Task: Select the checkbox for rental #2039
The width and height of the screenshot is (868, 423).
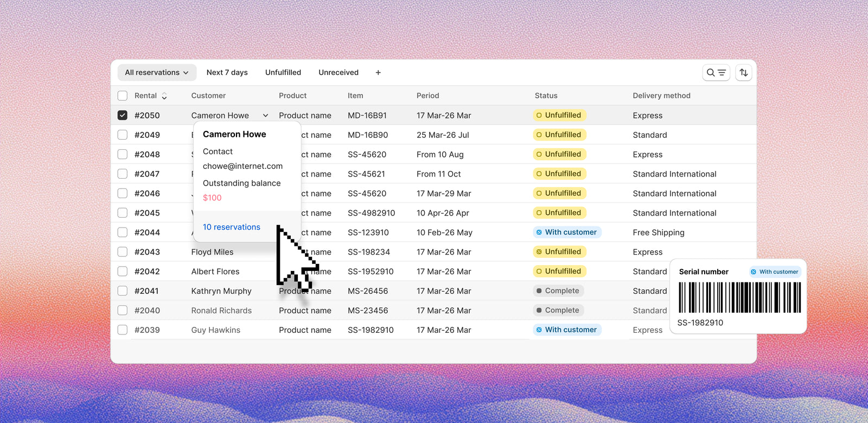Action: pyautogui.click(x=123, y=330)
